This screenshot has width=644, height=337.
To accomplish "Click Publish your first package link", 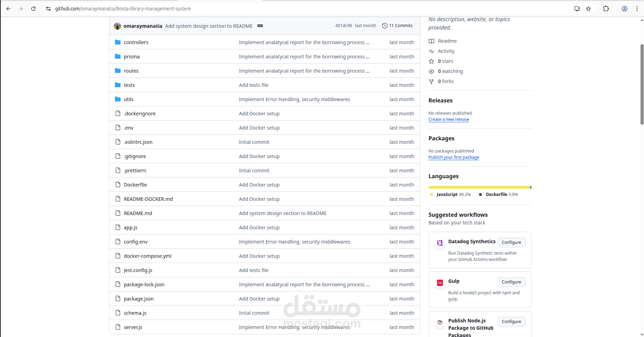I will (454, 157).
